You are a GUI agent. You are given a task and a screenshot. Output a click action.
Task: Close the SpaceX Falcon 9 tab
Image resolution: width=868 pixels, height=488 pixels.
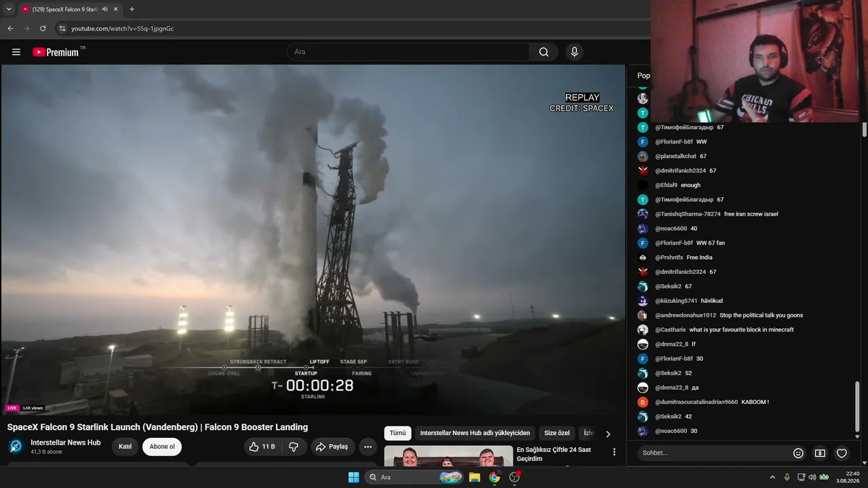coord(116,9)
